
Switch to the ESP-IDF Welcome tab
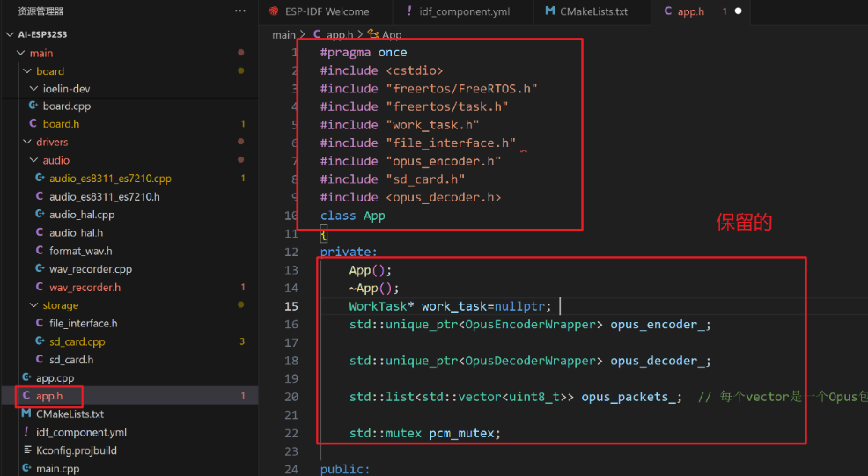coord(327,11)
